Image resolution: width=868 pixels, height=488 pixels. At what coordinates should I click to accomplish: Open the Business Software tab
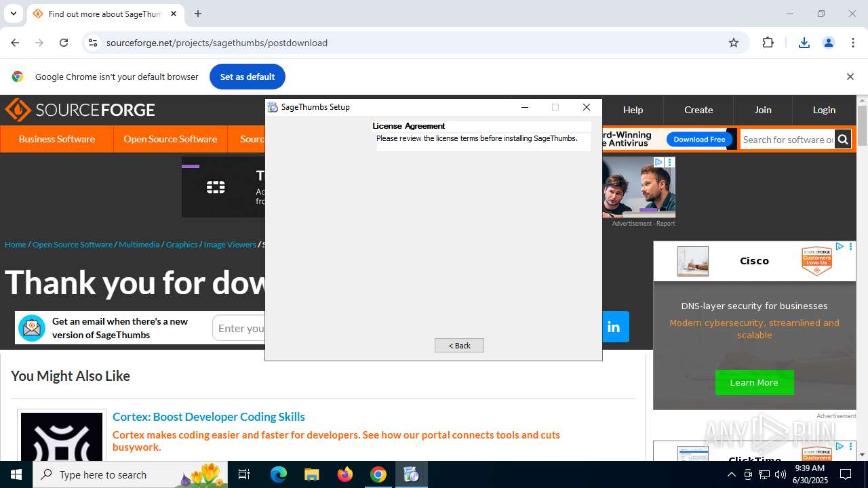coord(57,139)
